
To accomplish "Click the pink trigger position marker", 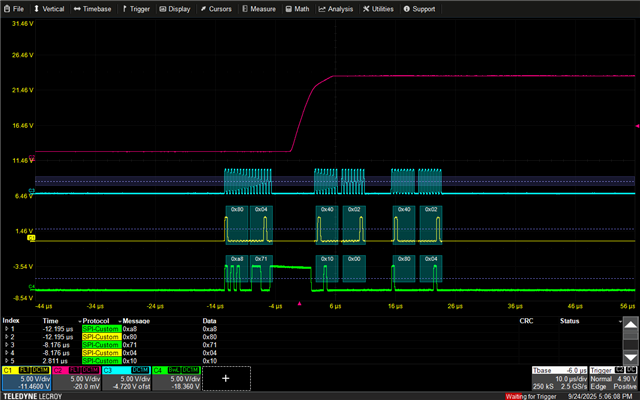I will pos(301,303).
